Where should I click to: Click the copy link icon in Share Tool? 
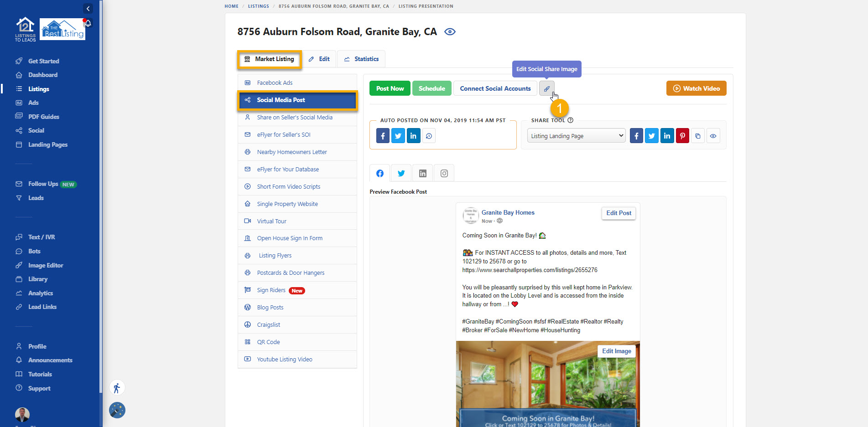(x=698, y=136)
